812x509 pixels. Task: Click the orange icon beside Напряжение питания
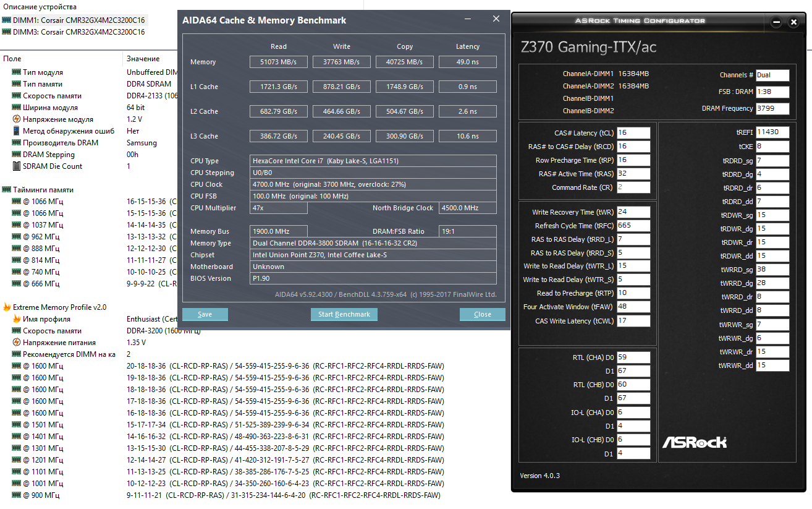17,343
